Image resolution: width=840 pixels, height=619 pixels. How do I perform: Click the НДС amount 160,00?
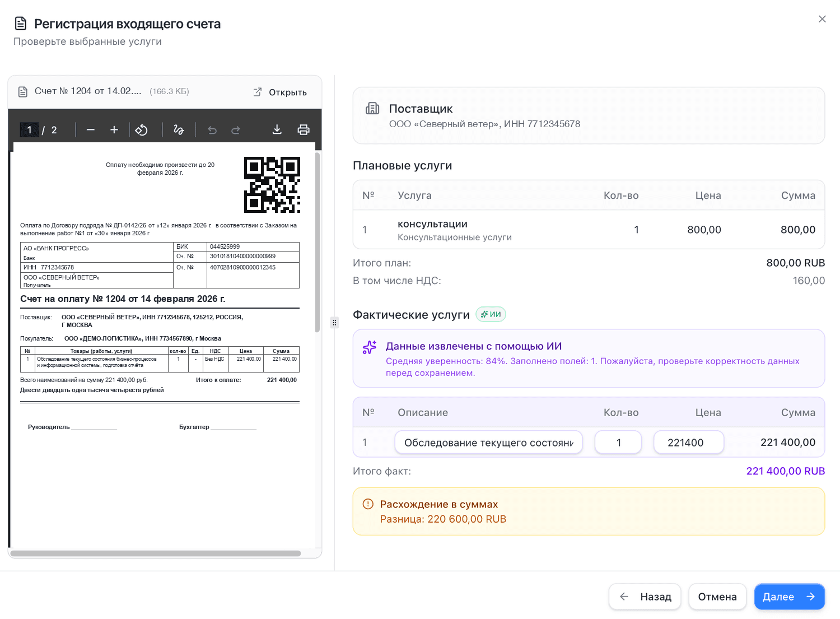point(809,281)
